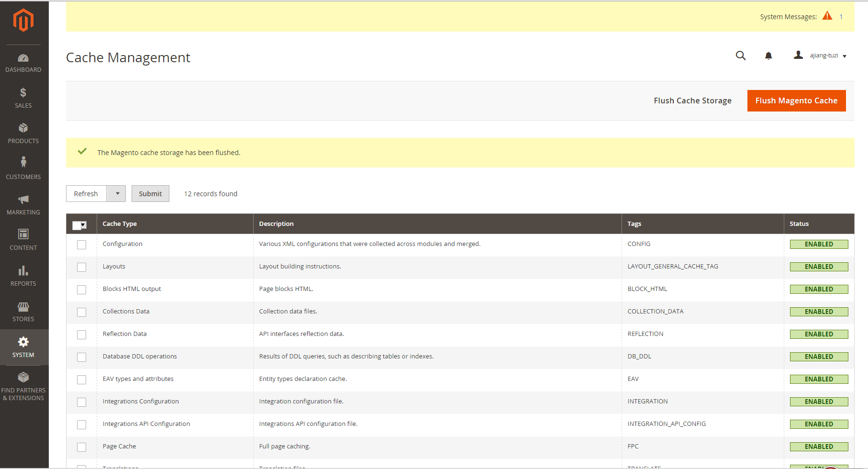This screenshot has width=868, height=469.
Task: Open the notifications bell
Action: [768, 56]
